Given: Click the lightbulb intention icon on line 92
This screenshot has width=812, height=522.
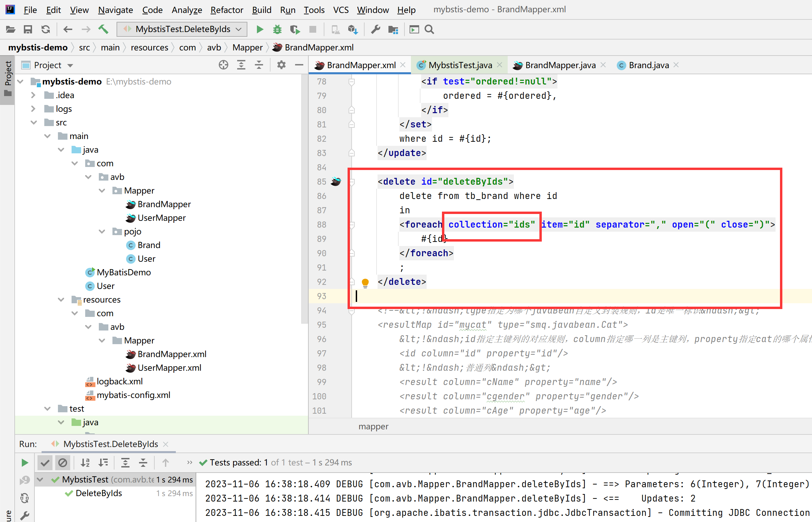Looking at the screenshot, I should (x=365, y=282).
